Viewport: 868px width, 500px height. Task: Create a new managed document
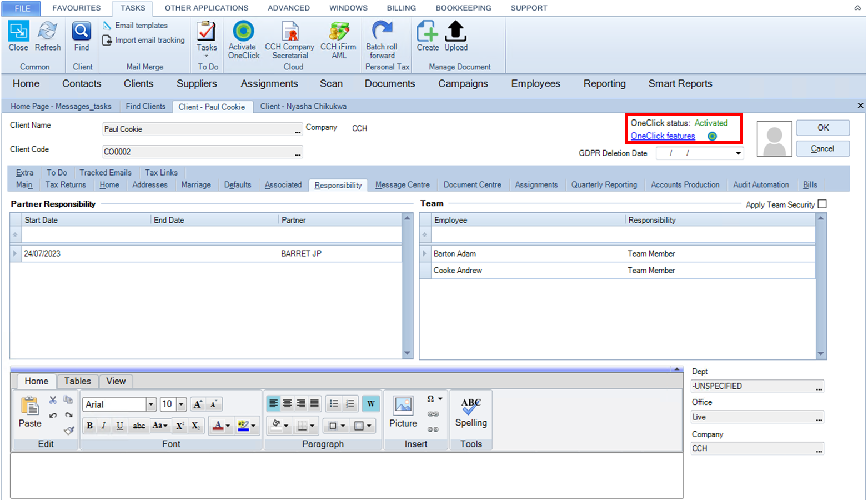(x=428, y=37)
